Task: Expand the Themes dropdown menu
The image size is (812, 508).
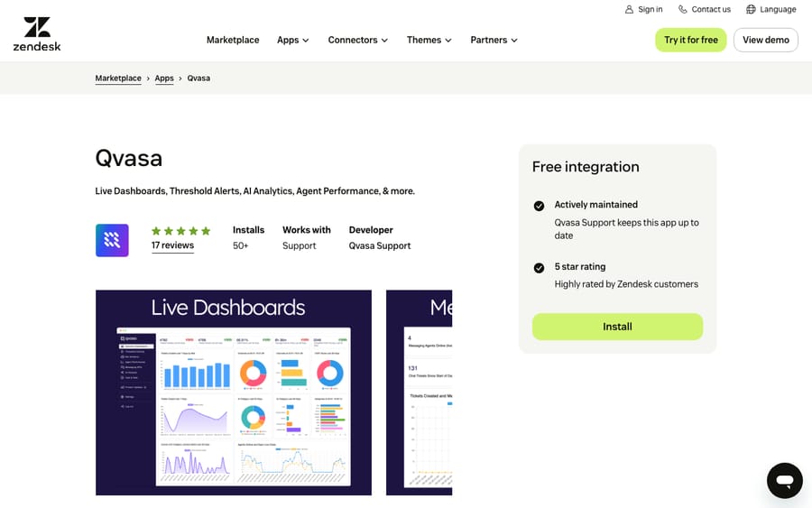Action: (429, 40)
